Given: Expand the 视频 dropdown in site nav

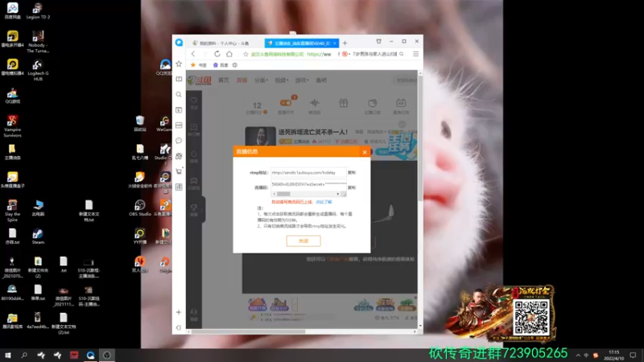Looking at the screenshot, I should (282, 80).
